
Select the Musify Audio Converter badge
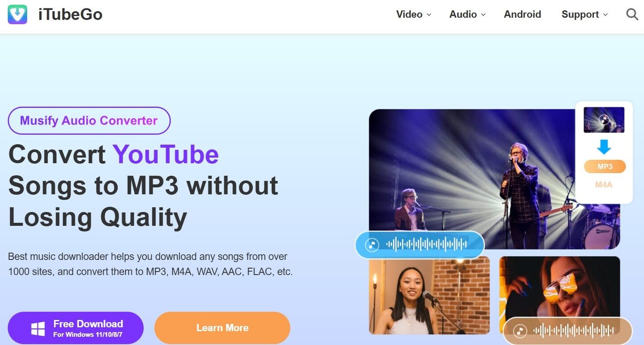[89, 121]
